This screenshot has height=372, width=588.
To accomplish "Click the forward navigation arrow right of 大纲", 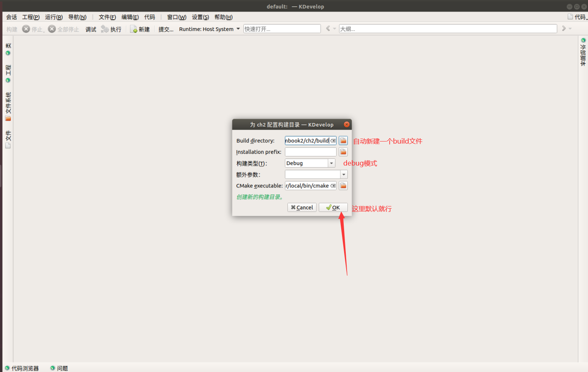I will (x=564, y=29).
